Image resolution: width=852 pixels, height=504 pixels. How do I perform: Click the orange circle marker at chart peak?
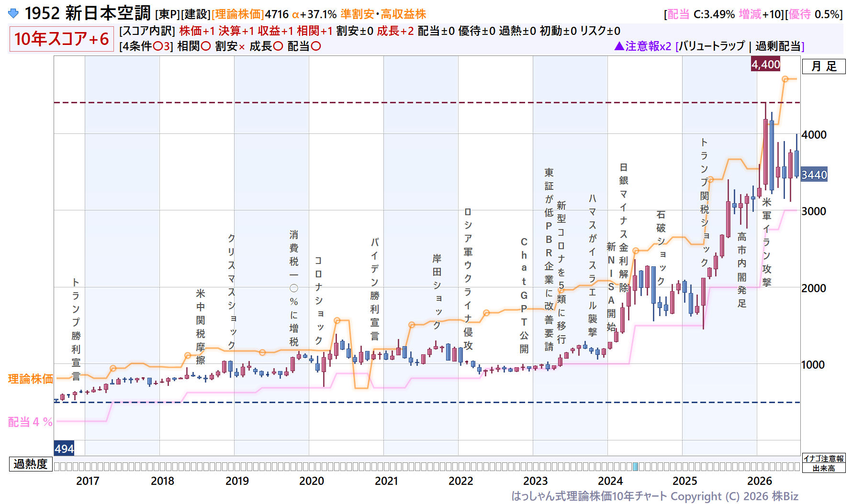click(x=785, y=79)
